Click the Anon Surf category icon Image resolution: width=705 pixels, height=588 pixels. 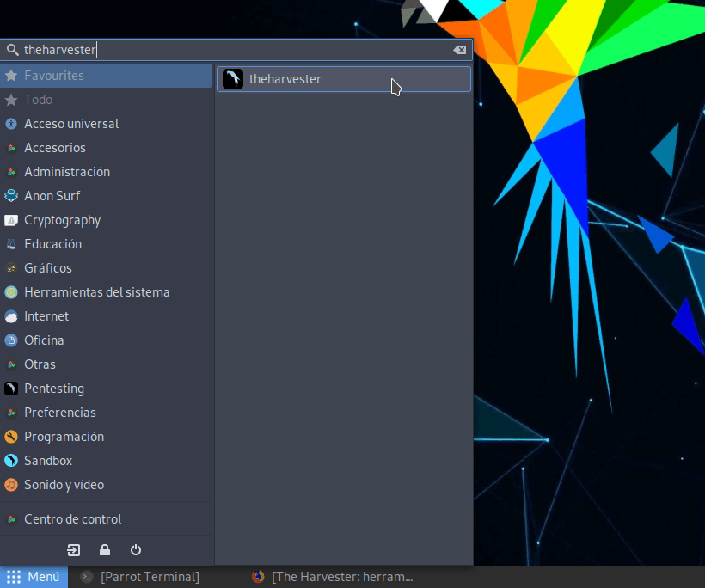pyautogui.click(x=12, y=195)
